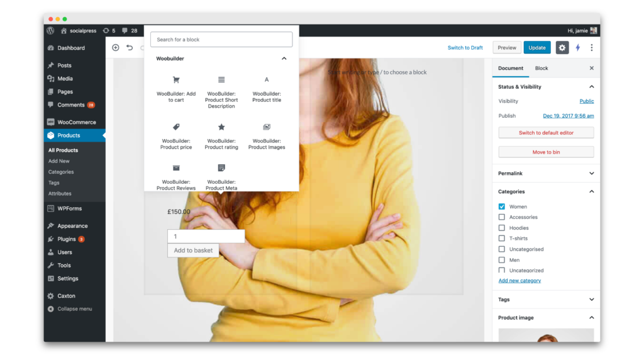Screen dimensions: 644x355
Task: Click Switch to Draft link
Action: 465,48
